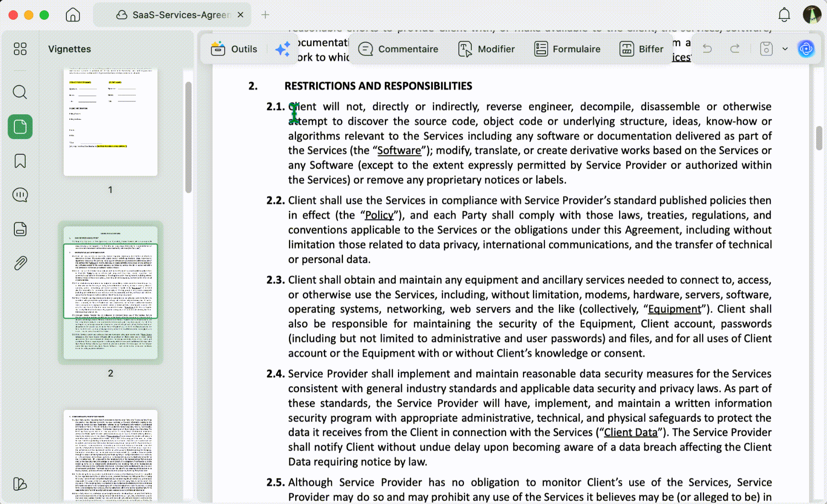Click the clause number "2.1."

[x=275, y=107]
